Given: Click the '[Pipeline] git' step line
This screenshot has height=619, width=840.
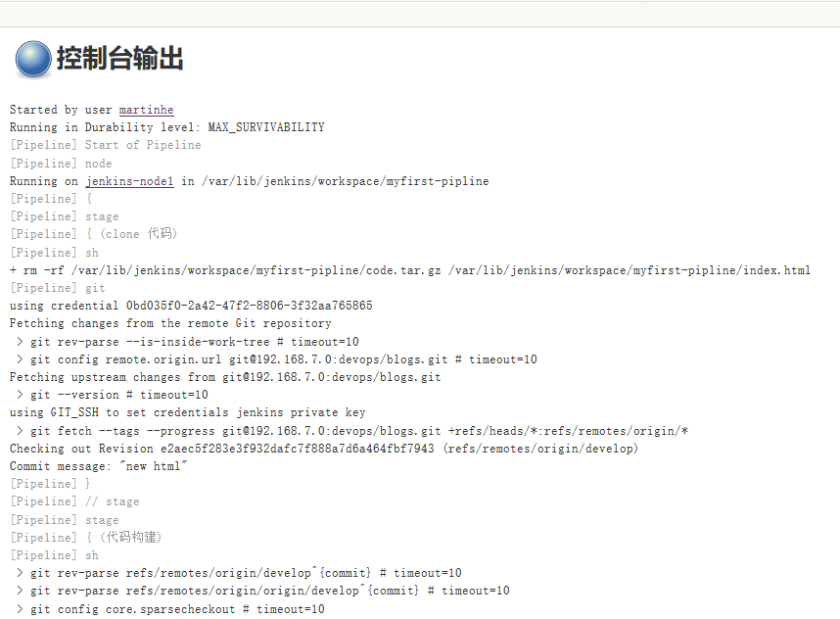Looking at the screenshot, I should (x=57, y=288).
